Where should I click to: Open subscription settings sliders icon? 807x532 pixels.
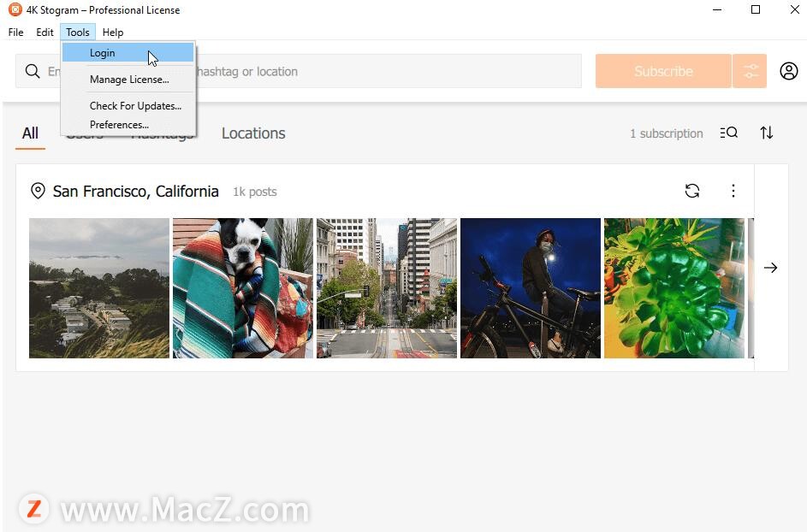click(750, 71)
